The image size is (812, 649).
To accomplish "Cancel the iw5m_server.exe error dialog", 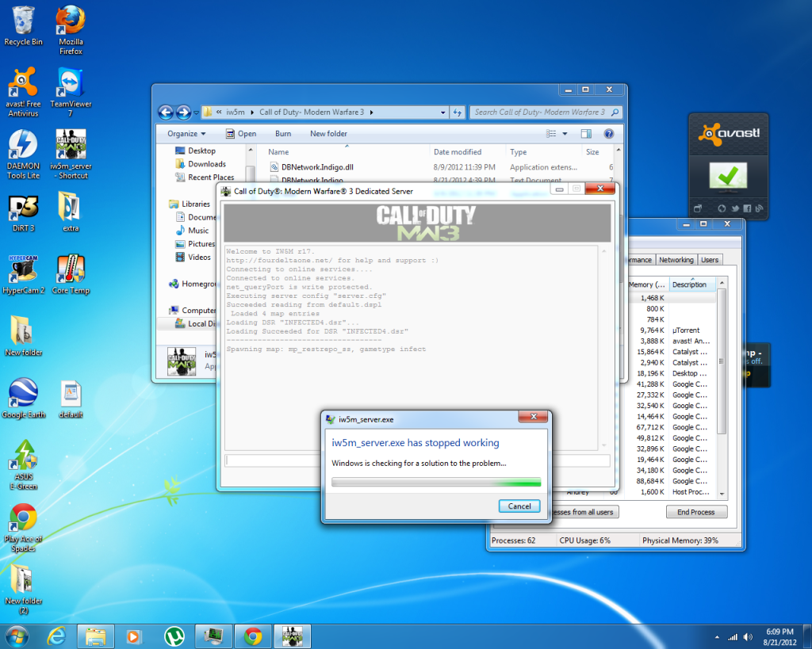I will (519, 506).
